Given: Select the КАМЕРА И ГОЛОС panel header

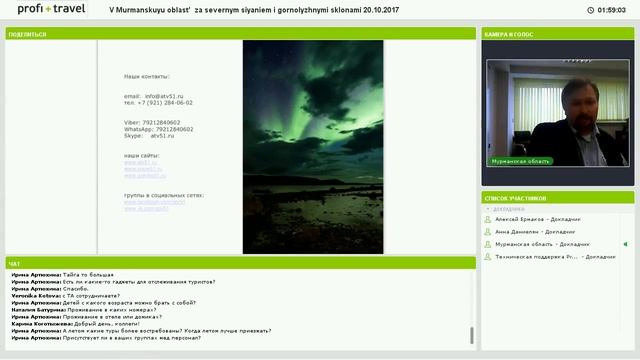Looking at the screenshot, I should [558, 34].
